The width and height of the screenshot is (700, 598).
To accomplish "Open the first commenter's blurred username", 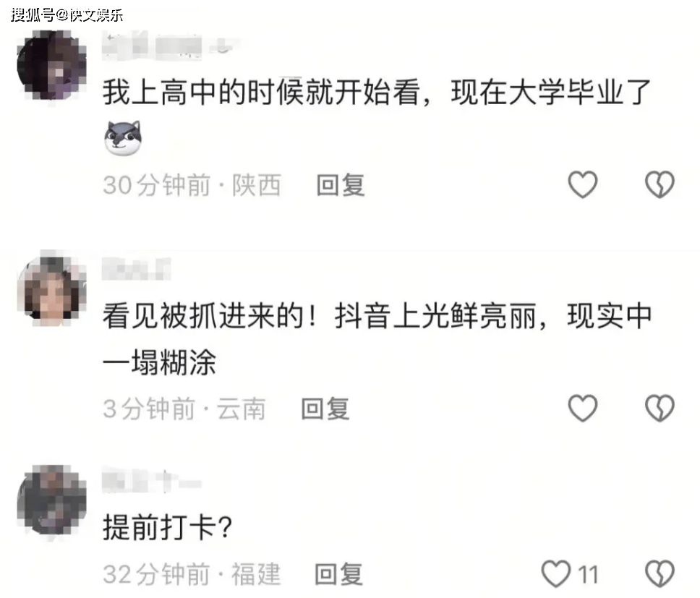I will [171, 45].
